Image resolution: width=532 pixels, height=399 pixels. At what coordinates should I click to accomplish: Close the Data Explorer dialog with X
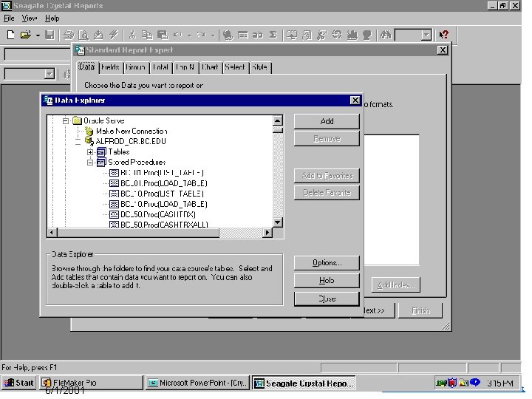point(355,100)
